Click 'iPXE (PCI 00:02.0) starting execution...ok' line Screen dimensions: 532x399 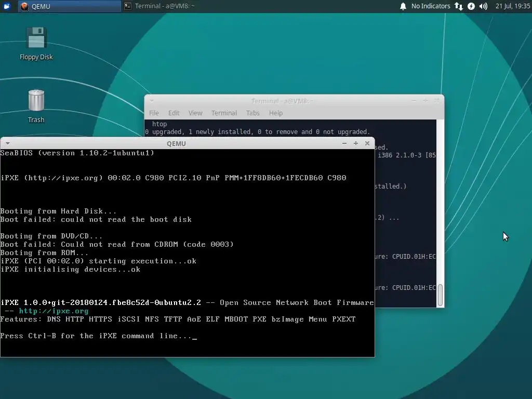(98, 261)
